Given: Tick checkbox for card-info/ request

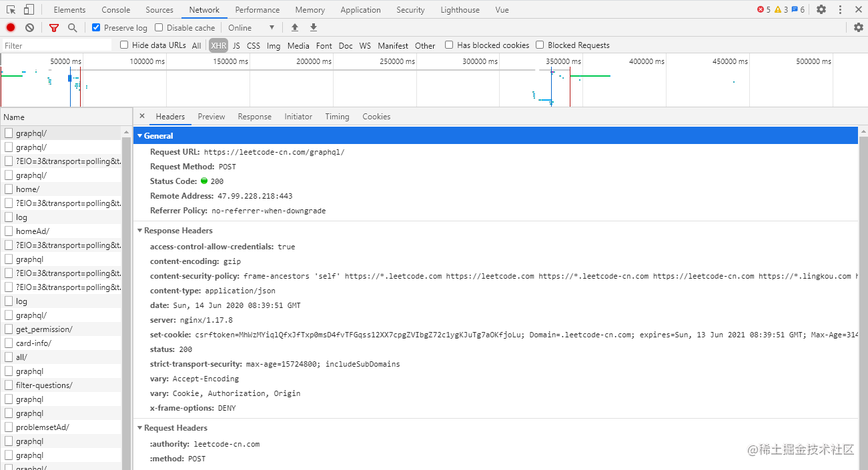Looking at the screenshot, I should 9,343.
